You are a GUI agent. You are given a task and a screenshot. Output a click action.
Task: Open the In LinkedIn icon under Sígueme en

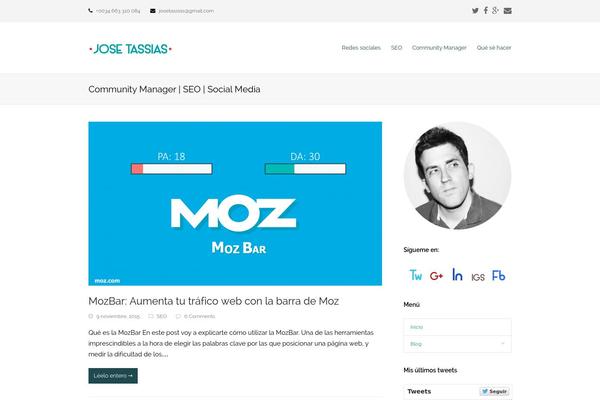tap(457, 274)
